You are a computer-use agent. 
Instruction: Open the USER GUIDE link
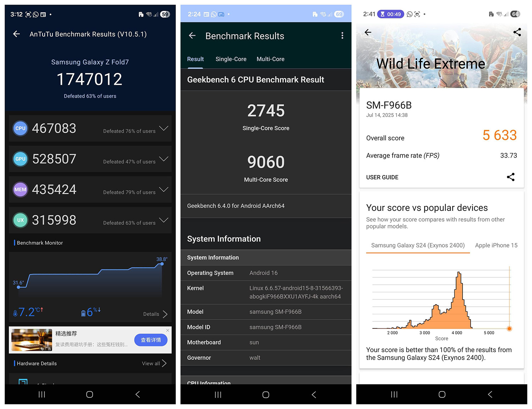coord(382,177)
